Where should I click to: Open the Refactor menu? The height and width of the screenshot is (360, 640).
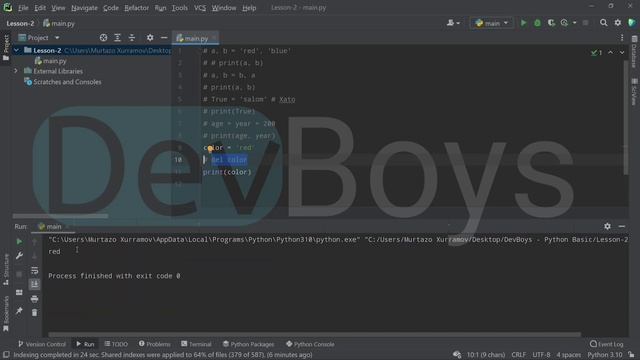(x=136, y=8)
